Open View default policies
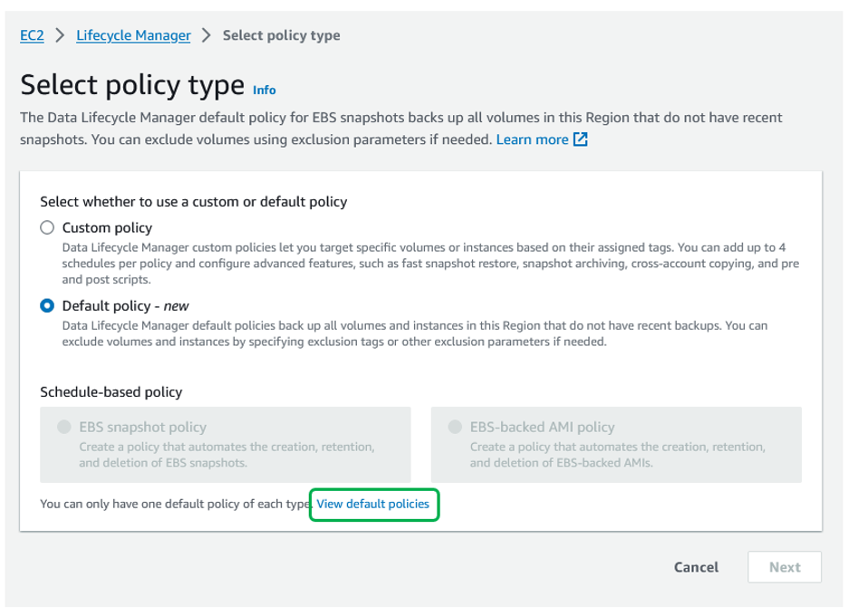This screenshot has height=616, width=848. point(373,504)
